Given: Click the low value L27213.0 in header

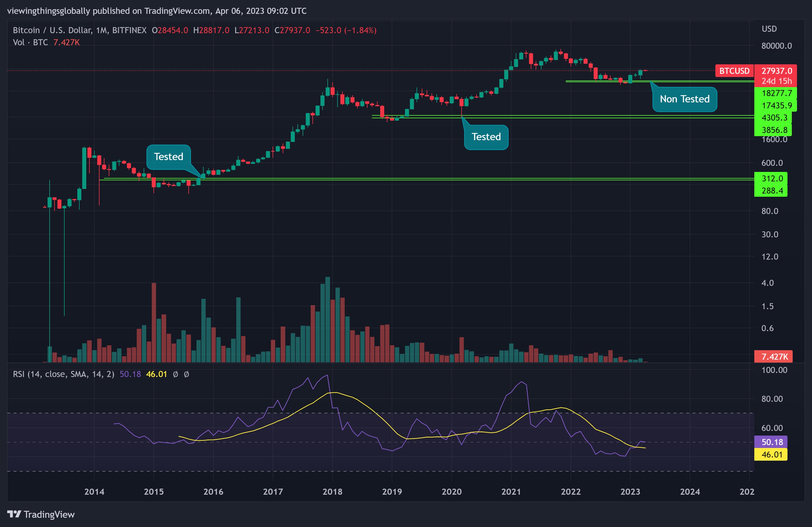Looking at the screenshot, I should pos(252,30).
